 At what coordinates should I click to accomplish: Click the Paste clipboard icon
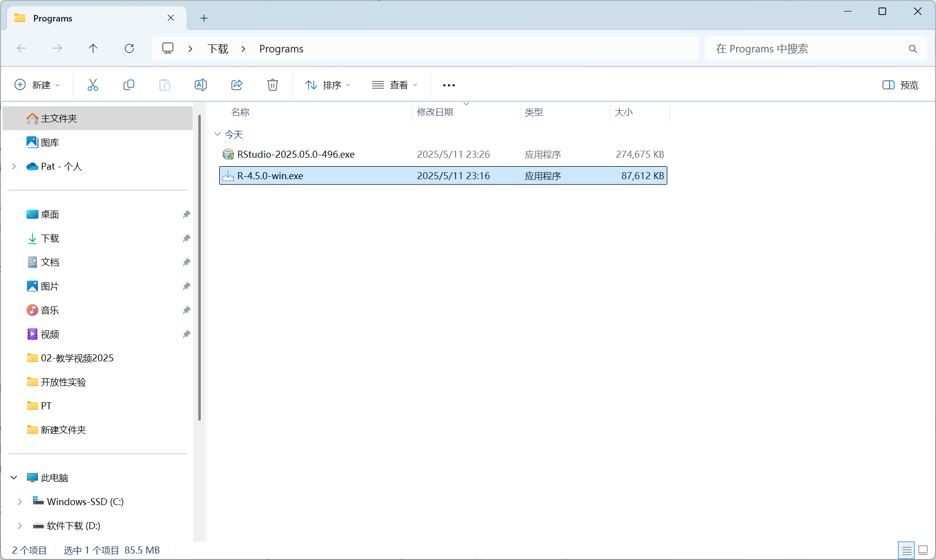coord(165,85)
